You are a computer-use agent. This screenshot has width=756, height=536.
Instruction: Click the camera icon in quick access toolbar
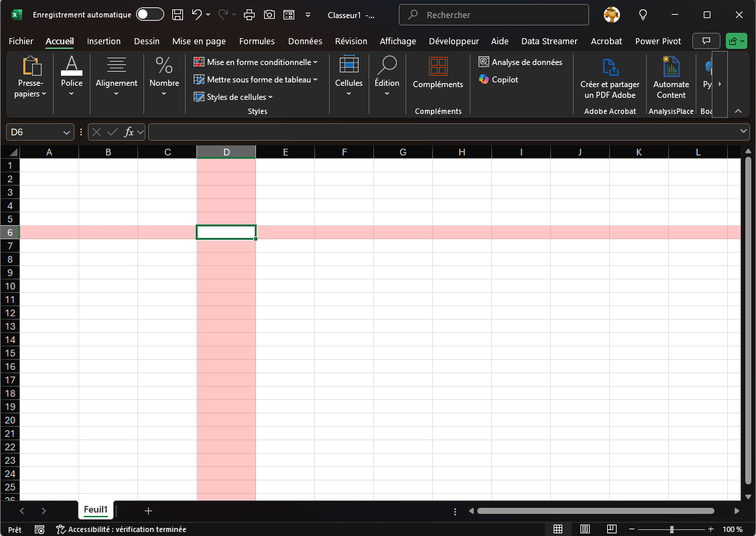(269, 15)
